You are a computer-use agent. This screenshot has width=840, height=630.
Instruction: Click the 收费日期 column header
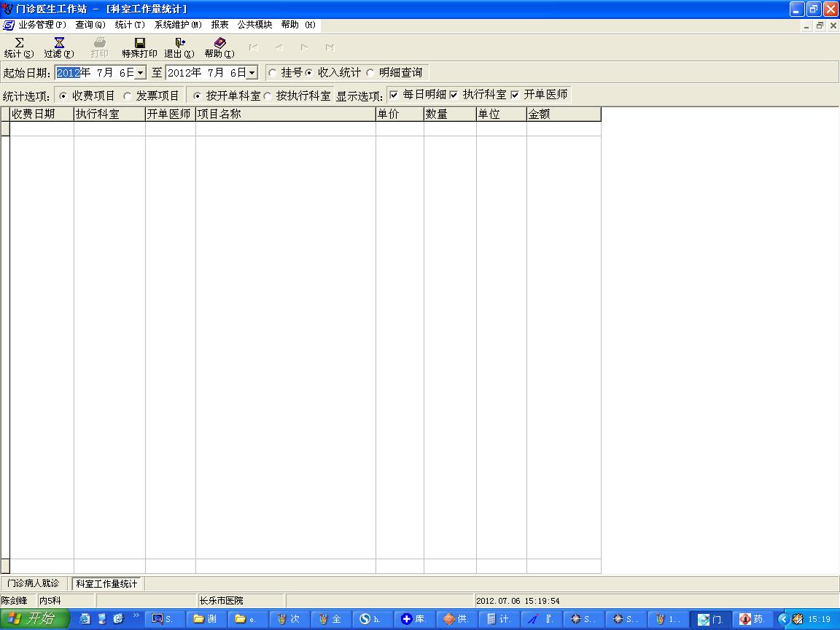tap(42, 114)
